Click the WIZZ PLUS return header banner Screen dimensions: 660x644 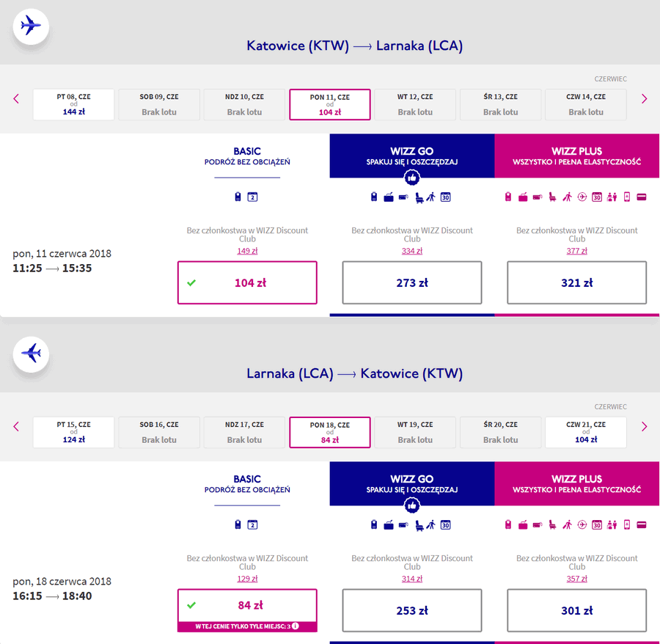(576, 483)
